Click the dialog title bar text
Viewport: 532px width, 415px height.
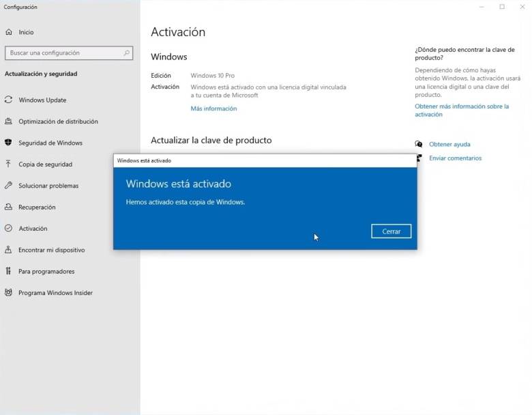tap(144, 160)
